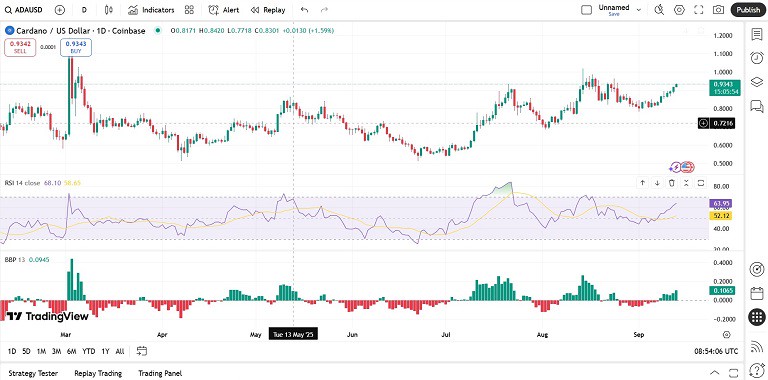
Task: Redo the last chart action
Action: (324, 10)
